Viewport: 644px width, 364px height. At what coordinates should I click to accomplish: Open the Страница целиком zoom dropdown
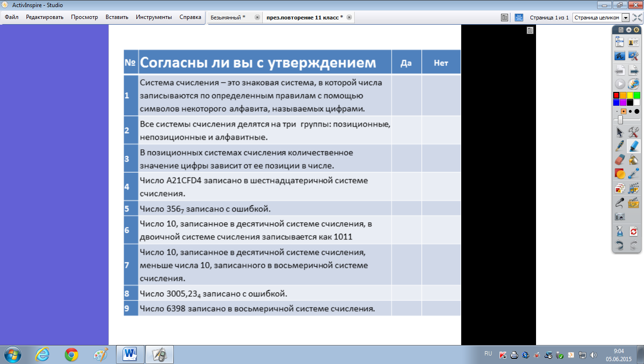click(625, 18)
